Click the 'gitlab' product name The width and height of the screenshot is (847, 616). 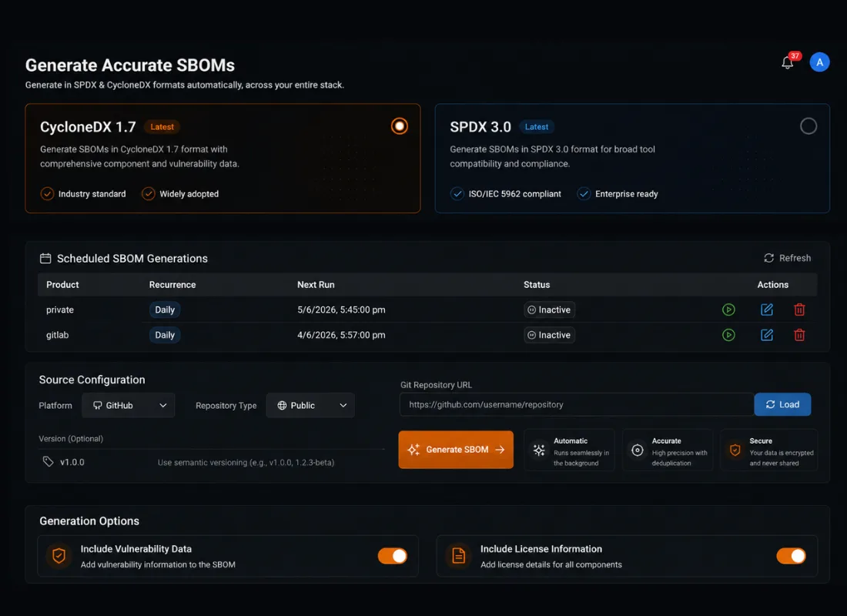(x=57, y=335)
